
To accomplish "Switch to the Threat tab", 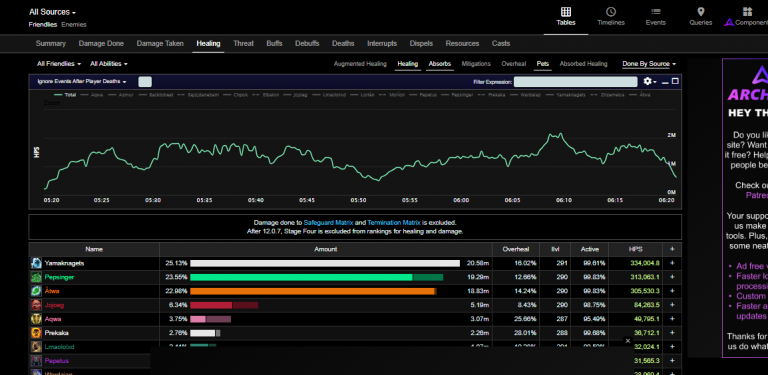I will click(243, 44).
